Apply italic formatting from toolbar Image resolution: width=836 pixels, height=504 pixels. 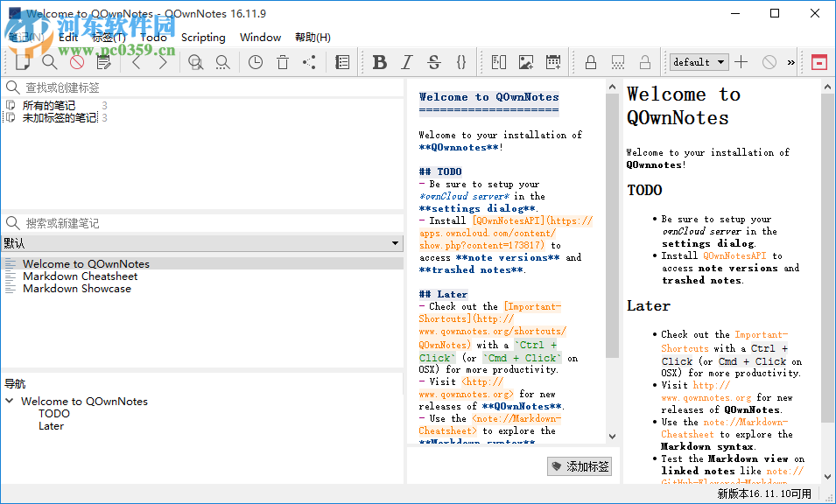coord(406,62)
